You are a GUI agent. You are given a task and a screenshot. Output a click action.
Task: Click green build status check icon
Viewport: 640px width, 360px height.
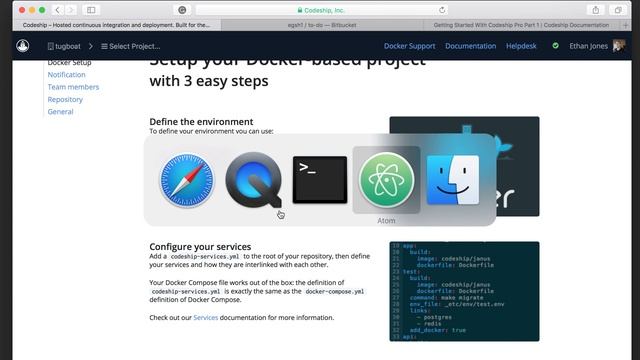coord(556,46)
